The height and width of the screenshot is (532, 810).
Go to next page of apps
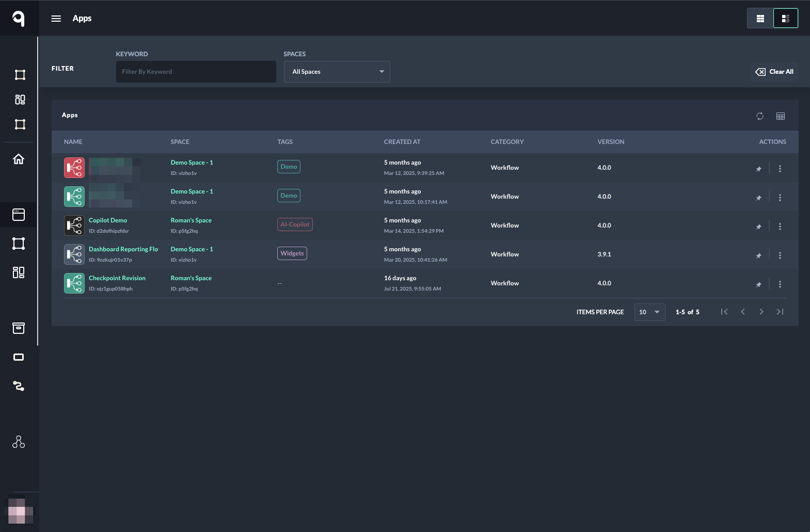pyautogui.click(x=761, y=312)
